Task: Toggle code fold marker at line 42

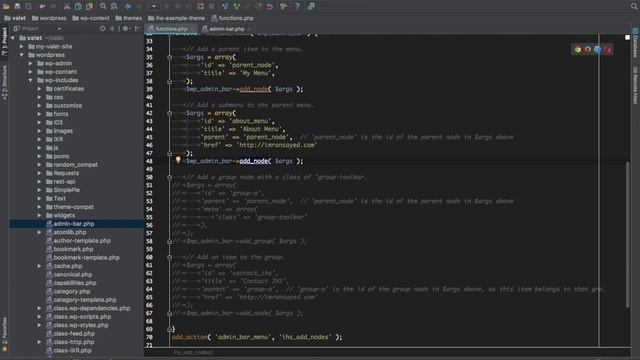Action: pos(169,113)
